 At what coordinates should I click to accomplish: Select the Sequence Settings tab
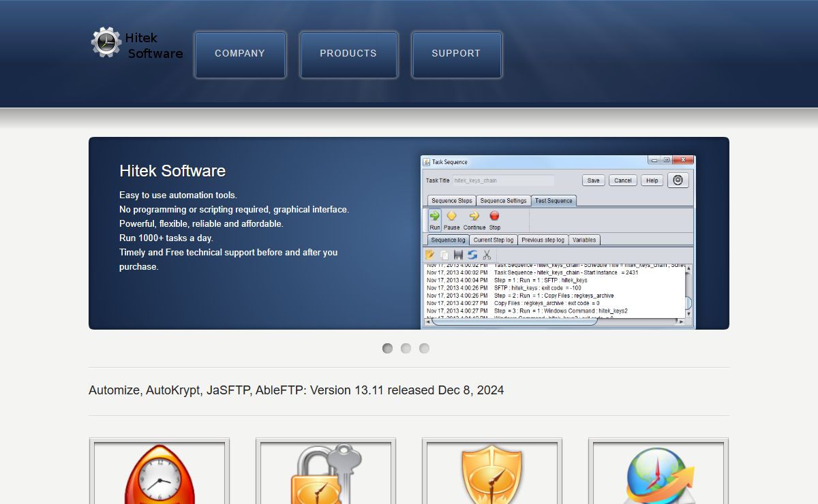[503, 201]
